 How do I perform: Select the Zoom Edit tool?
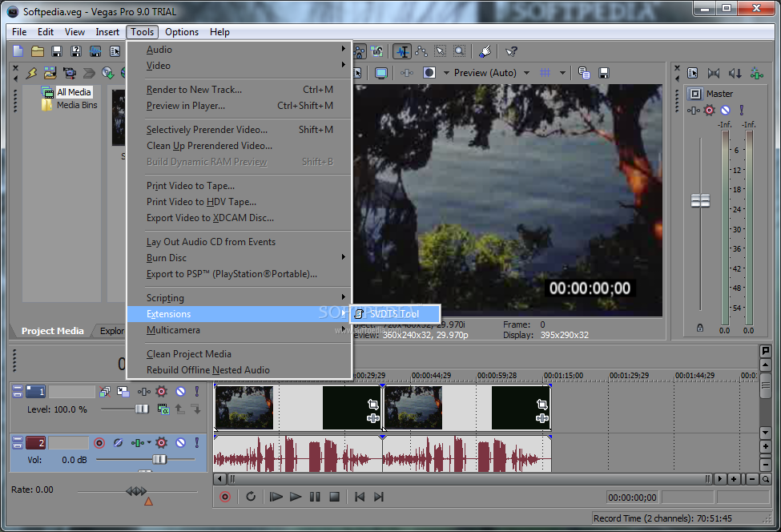point(459,51)
